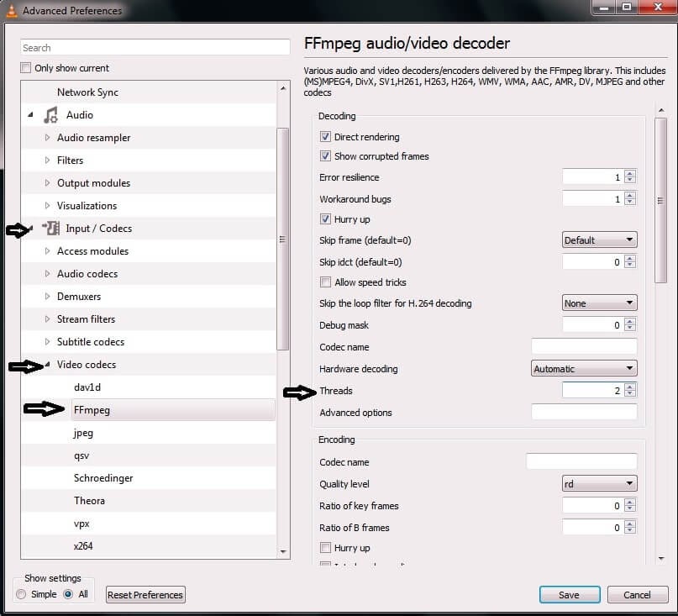Expand the Demuxers tree node
The width and height of the screenshot is (678, 616).
[x=47, y=297]
